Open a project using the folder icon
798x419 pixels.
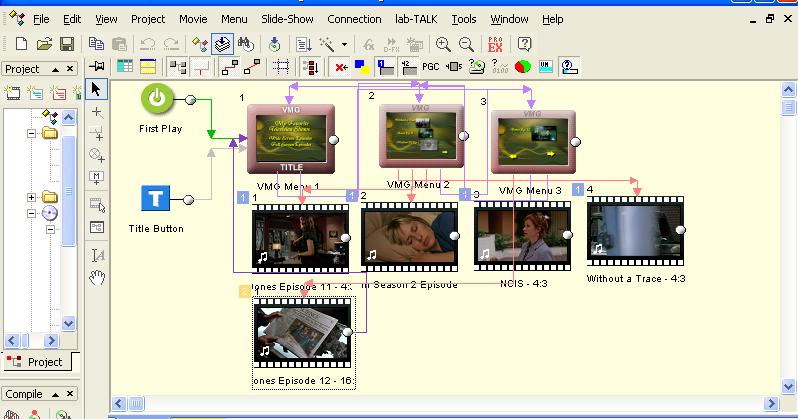coord(44,44)
